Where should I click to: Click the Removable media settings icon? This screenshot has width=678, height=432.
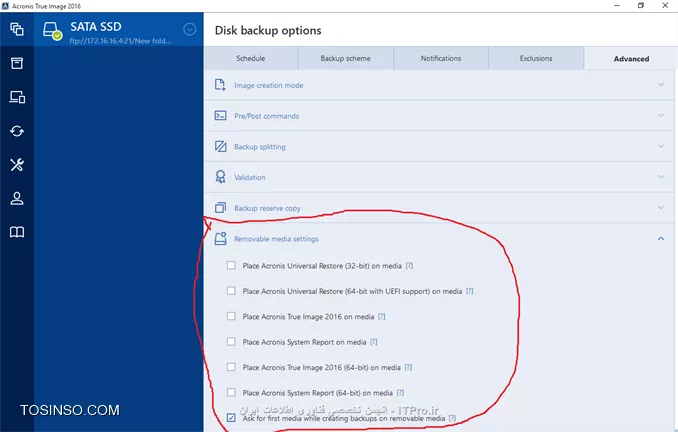click(x=220, y=238)
